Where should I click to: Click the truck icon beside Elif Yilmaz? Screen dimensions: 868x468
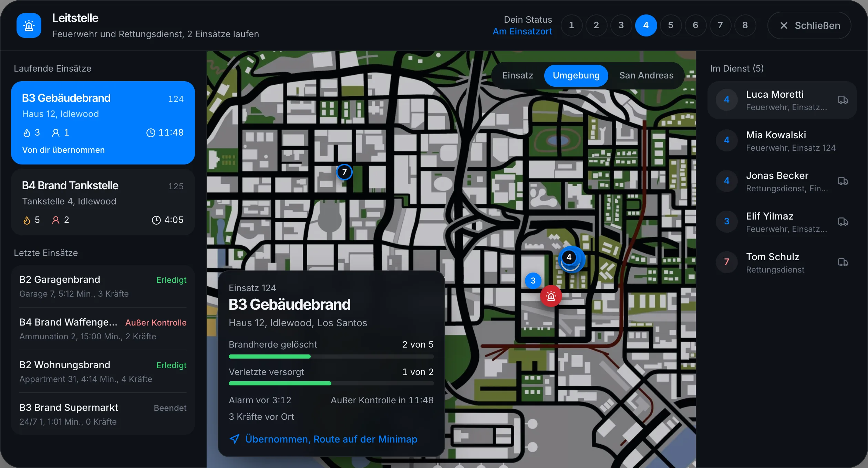[843, 222]
